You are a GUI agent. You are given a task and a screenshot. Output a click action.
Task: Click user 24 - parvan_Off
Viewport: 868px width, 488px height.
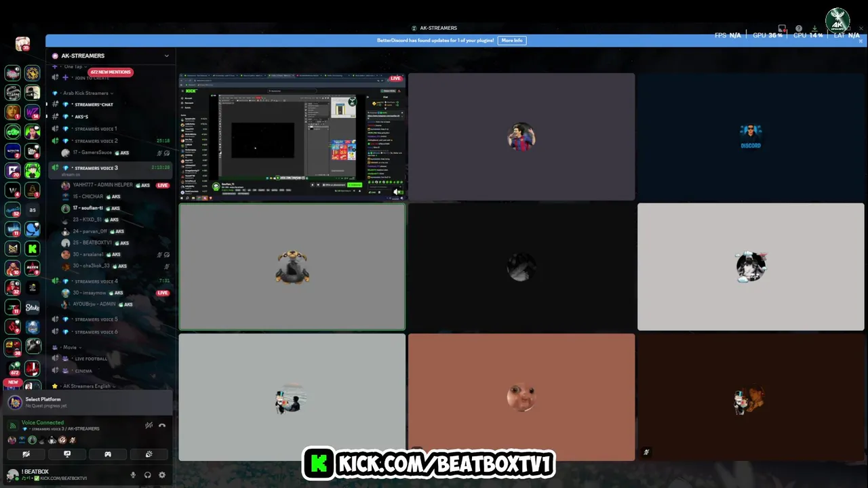(115, 231)
